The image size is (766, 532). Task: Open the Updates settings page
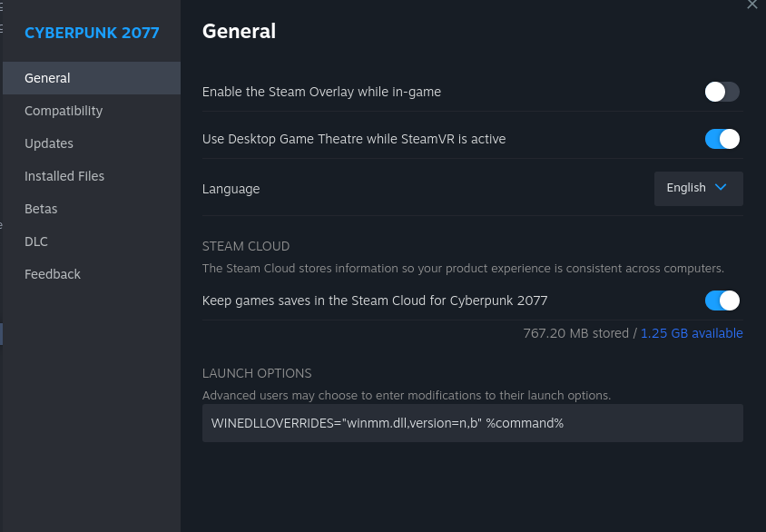(x=49, y=143)
